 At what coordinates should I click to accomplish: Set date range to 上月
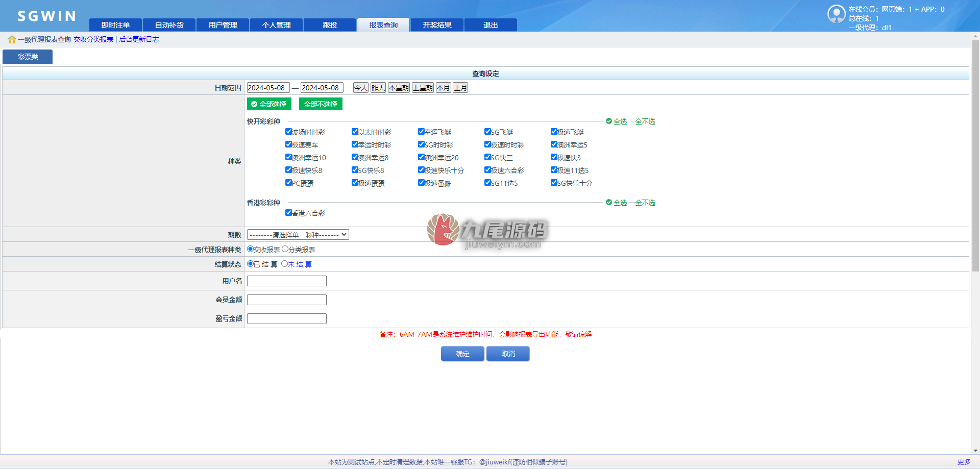tap(460, 88)
